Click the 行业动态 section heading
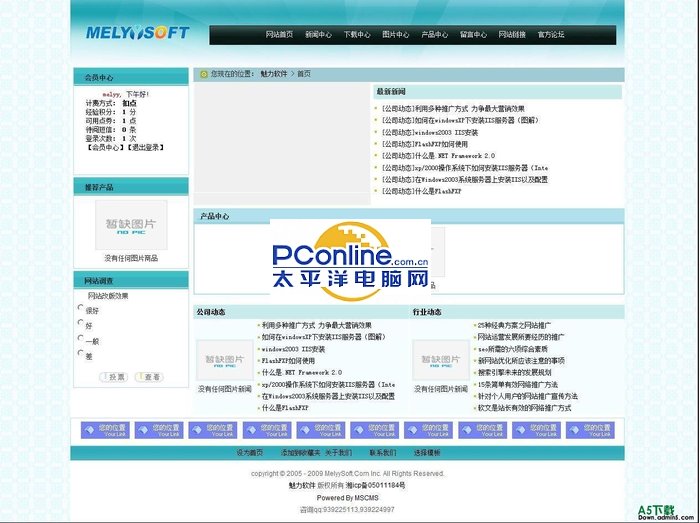Viewport: 700px width, 523px height. (427, 312)
